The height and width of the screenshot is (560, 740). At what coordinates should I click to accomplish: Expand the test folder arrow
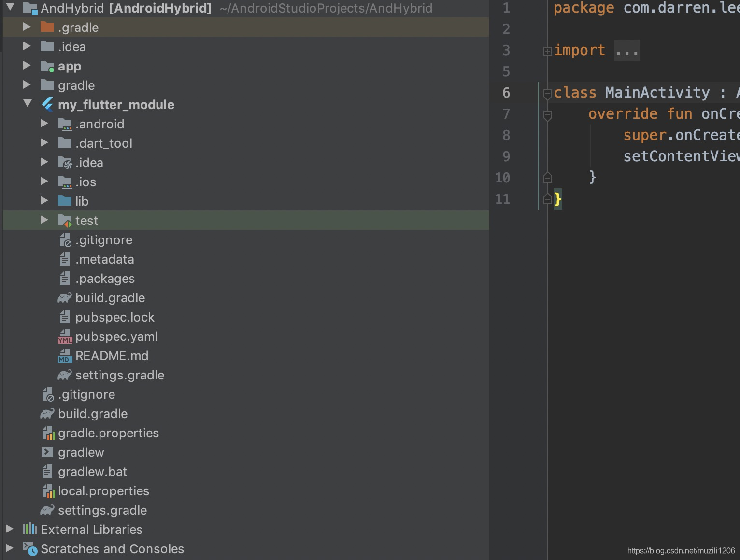(44, 220)
